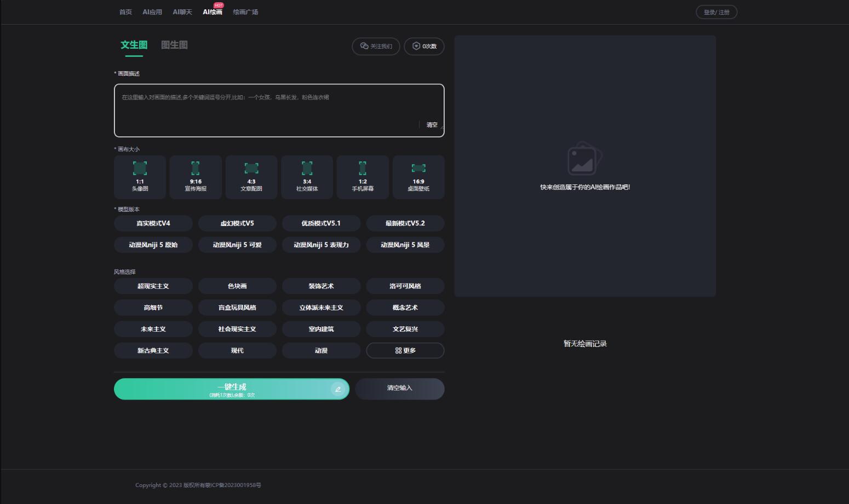The width and height of the screenshot is (849, 504).
Task: Expand more styles with the 更多 button
Action: coord(405,350)
